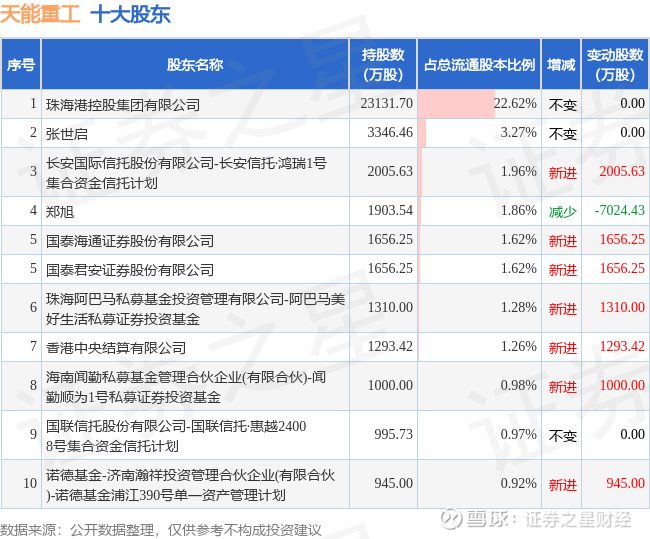Click 不变 in the 张世启 row
650x539 pixels.
pos(563,134)
